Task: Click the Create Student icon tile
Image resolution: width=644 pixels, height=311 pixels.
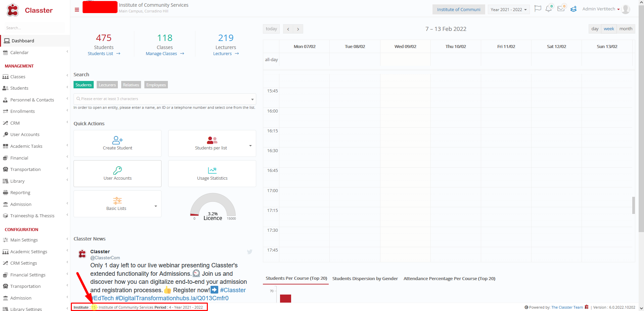Action: coord(118,143)
